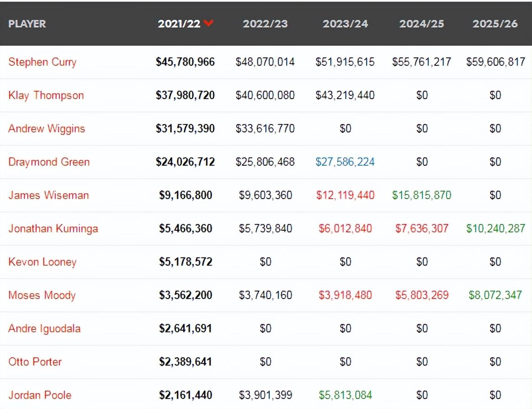
Task: Select Curry's $55,761,217 salary cell
Action: coord(422,62)
